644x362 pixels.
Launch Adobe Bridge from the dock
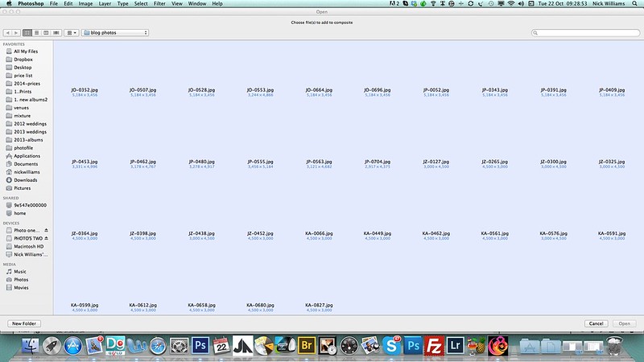coord(306,347)
